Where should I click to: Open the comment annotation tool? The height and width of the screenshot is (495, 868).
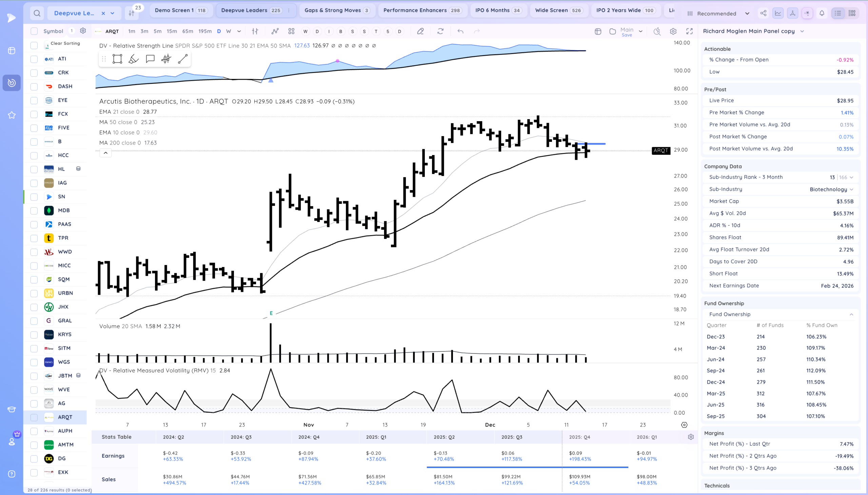pyautogui.click(x=150, y=59)
